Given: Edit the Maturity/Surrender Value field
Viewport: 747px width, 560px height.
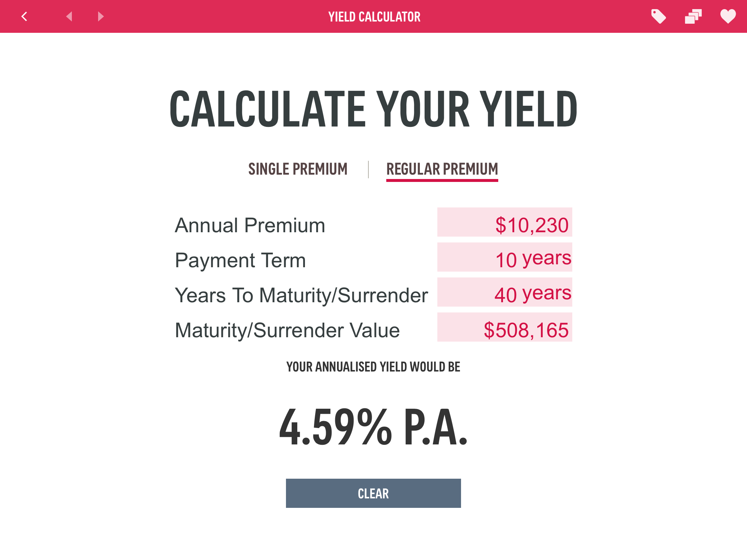Looking at the screenshot, I should [x=504, y=327].
